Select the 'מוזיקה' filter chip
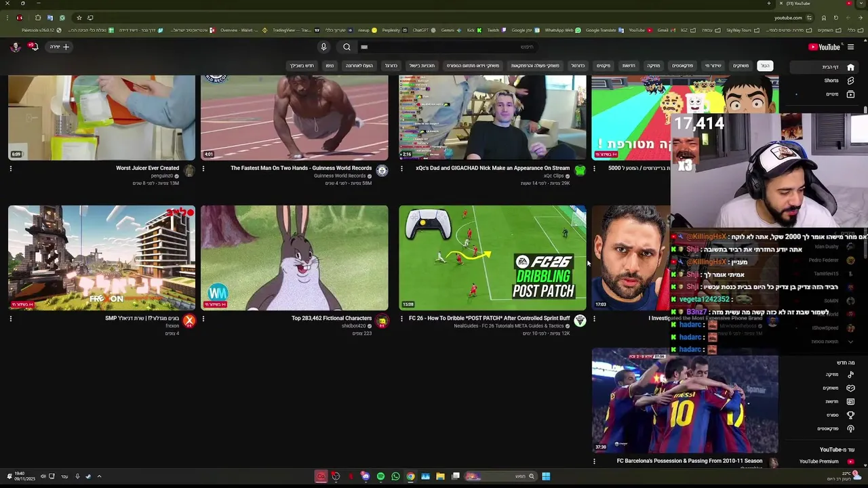Screen dimensions: 868x488 (x=653, y=66)
